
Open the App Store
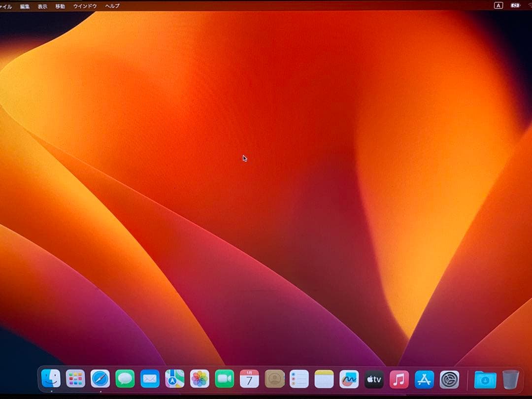pos(423,378)
